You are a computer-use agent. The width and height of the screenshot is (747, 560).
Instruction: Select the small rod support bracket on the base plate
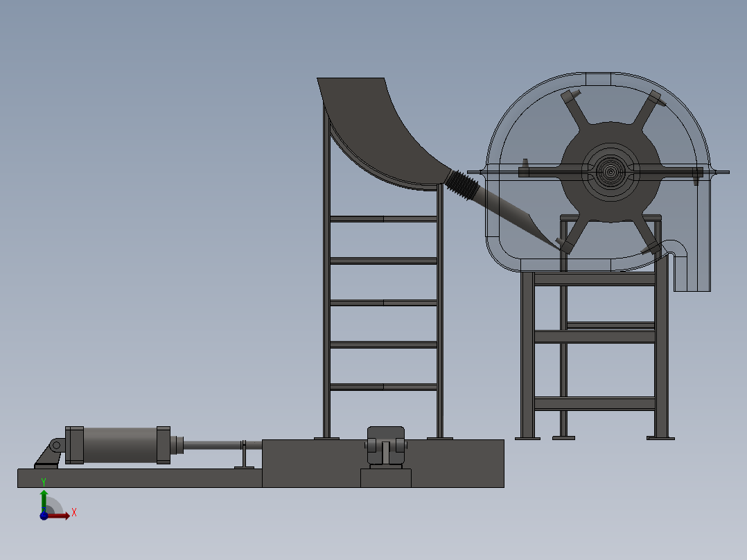coord(244,455)
